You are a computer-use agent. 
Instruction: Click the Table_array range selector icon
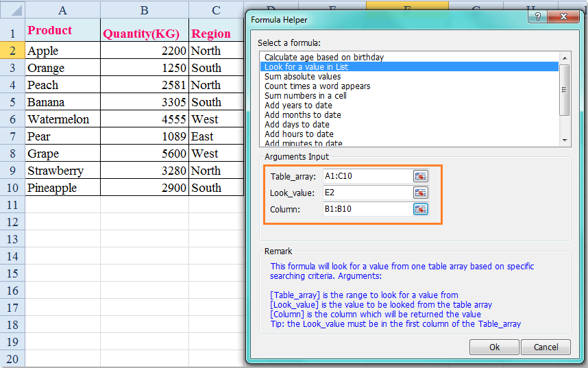click(x=420, y=176)
